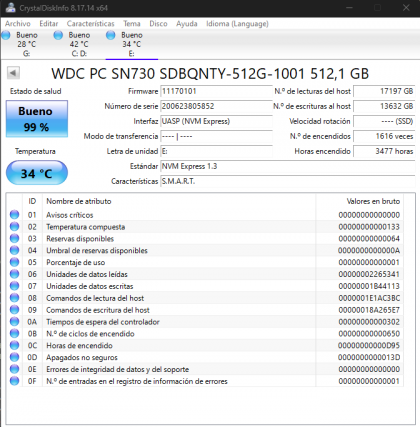
Task: Click status circle for Reservas disponibles
Action: point(14,238)
